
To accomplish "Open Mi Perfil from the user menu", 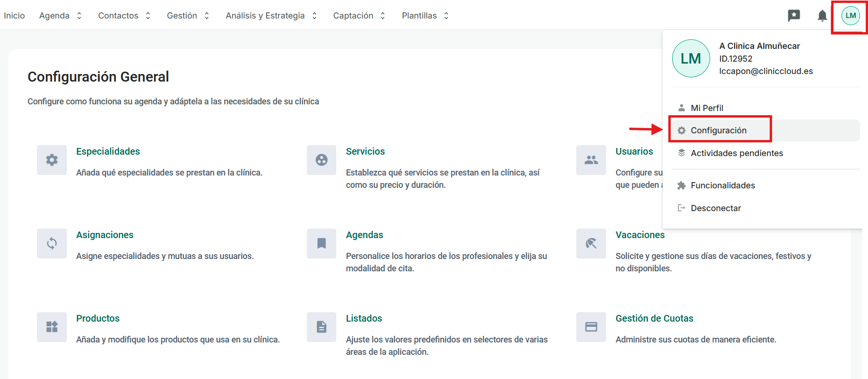I will (707, 108).
